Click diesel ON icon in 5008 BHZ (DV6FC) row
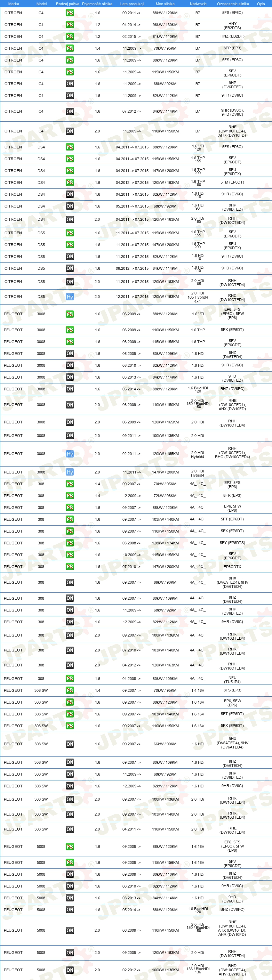 coord(70,910)
